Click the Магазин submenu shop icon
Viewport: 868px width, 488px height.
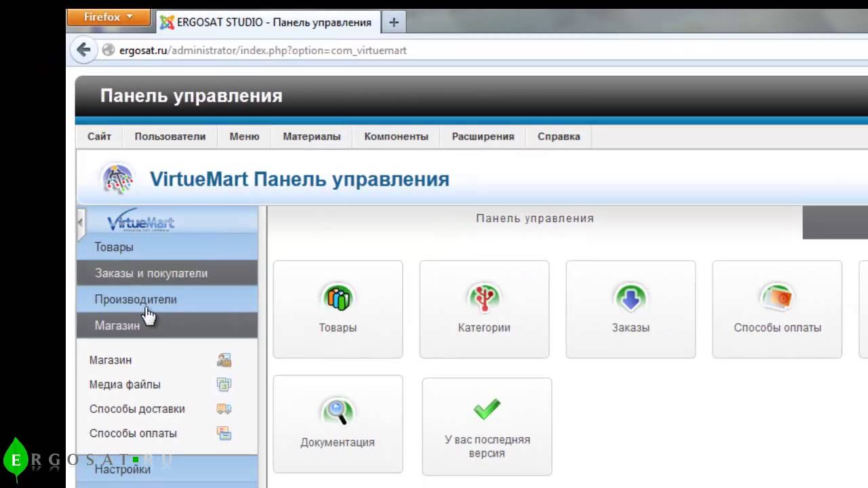[x=224, y=360]
